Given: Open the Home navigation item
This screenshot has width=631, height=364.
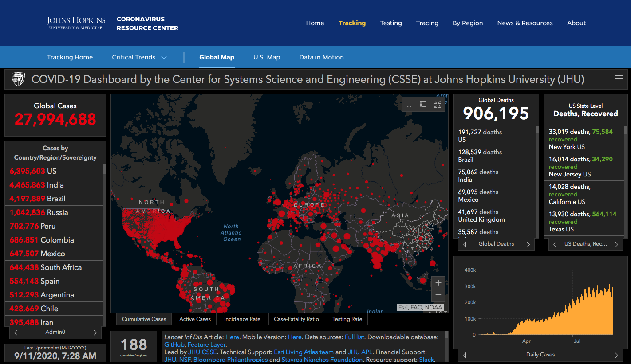Looking at the screenshot, I should tap(315, 23).
